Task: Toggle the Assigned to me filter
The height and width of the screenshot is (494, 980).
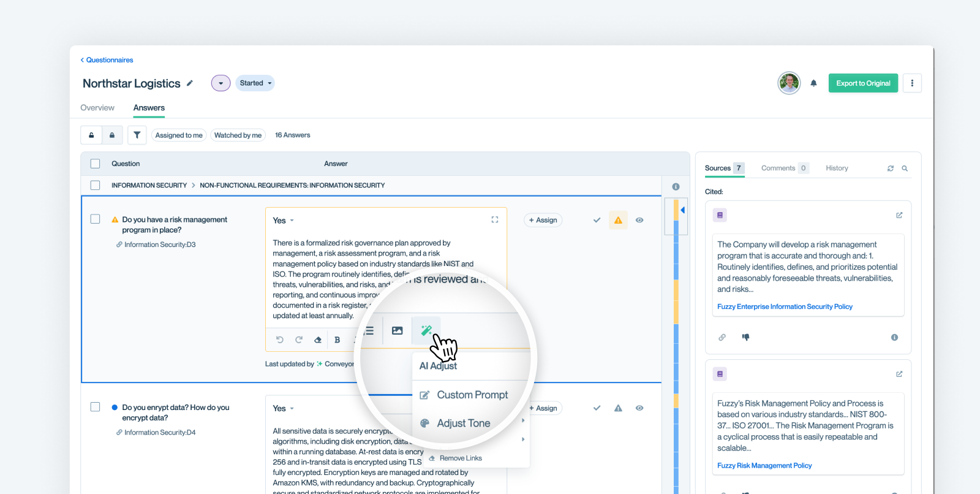Action: click(179, 135)
